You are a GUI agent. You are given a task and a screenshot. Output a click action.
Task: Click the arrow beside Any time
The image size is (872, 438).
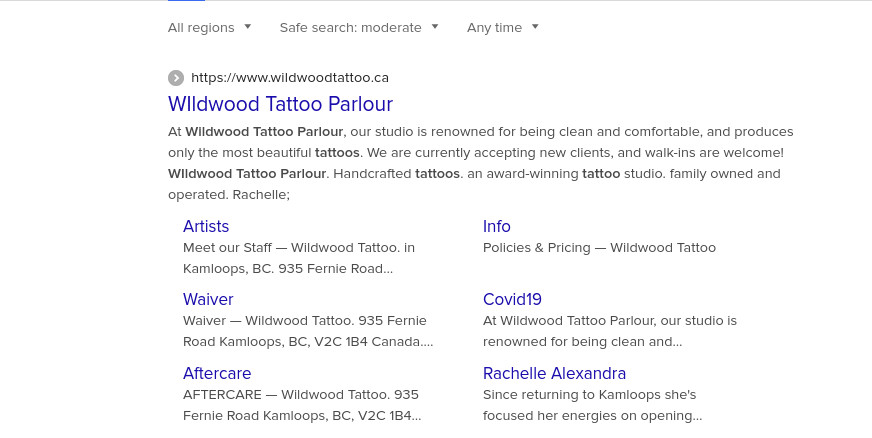535,26
